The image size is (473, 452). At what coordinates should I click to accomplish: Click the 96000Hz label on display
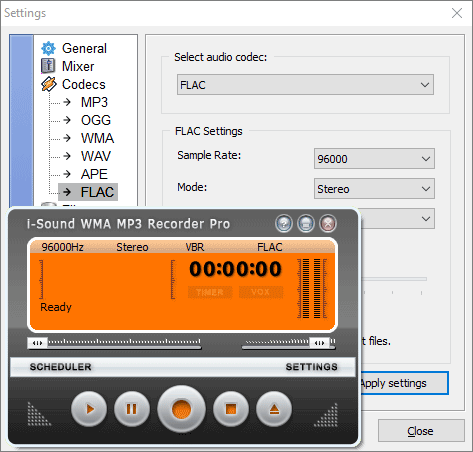pyautogui.click(x=62, y=247)
